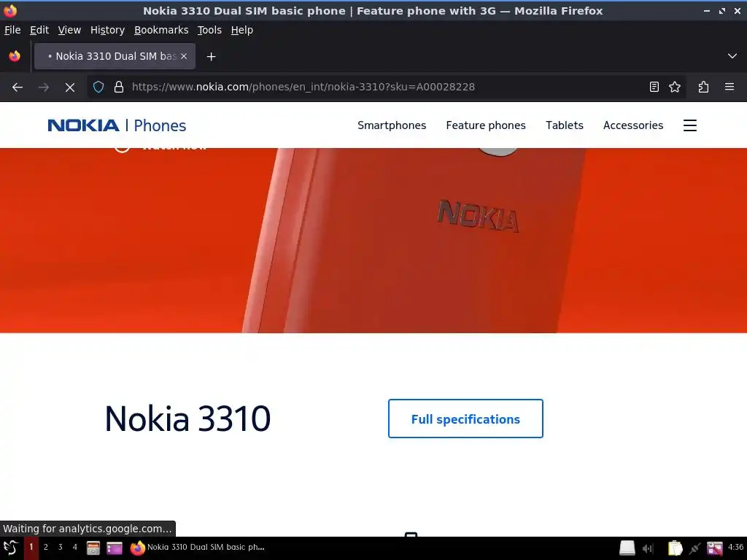The width and height of the screenshot is (747, 560).
Task: Activate Firefox window in taskbar
Action: (198, 548)
